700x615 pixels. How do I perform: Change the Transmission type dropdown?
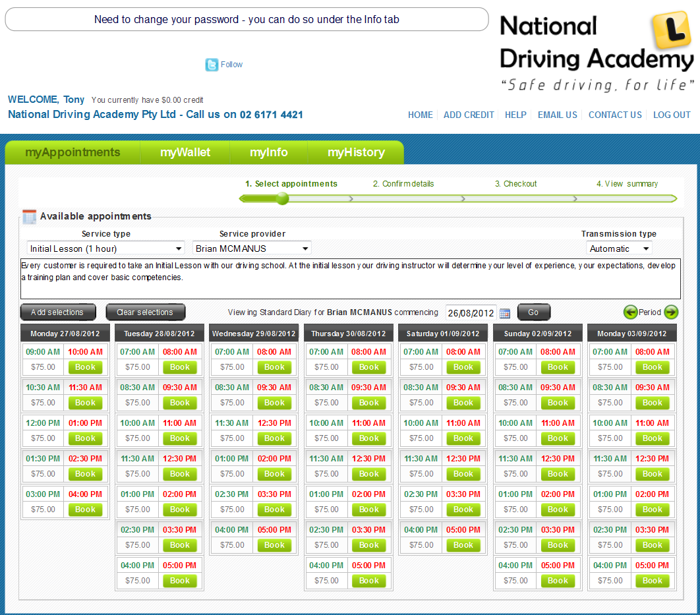pos(618,249)
